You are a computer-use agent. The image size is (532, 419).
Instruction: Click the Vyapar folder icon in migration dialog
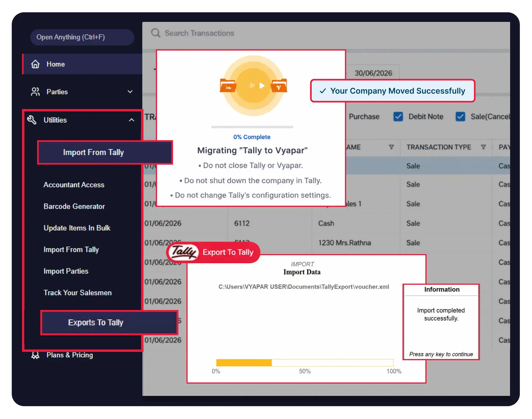(279, 86)
